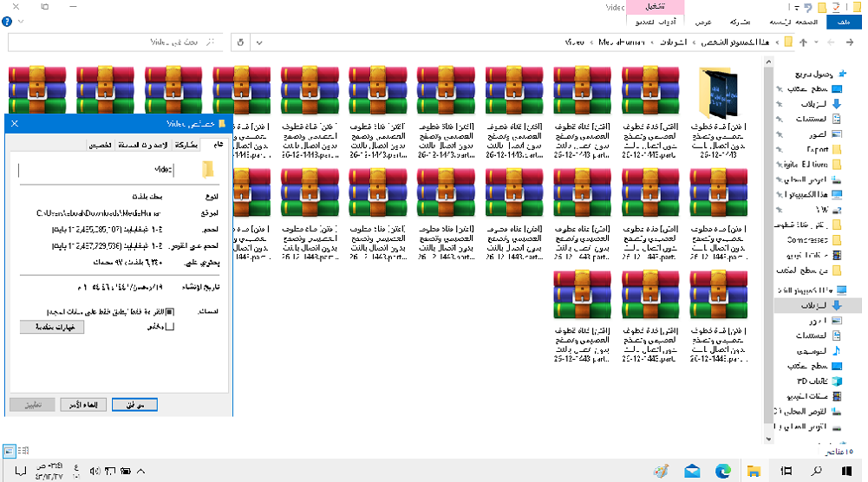Switch to the Sharing tab in properties
868x482 pixels.
(186, 145)
